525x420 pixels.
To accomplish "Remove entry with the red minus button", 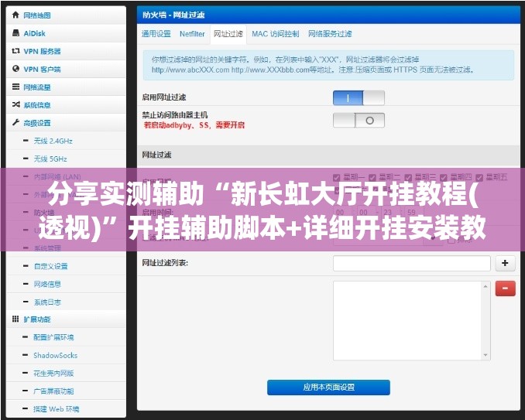I will (x=505, y=289).
